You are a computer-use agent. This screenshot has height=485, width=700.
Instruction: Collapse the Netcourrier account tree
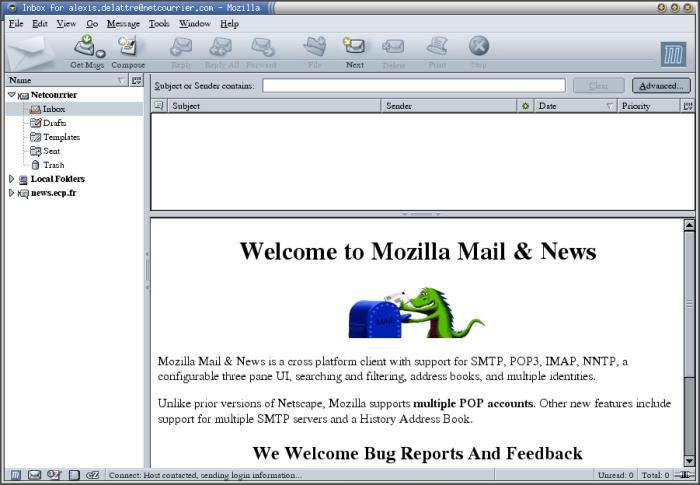[12, 95]
